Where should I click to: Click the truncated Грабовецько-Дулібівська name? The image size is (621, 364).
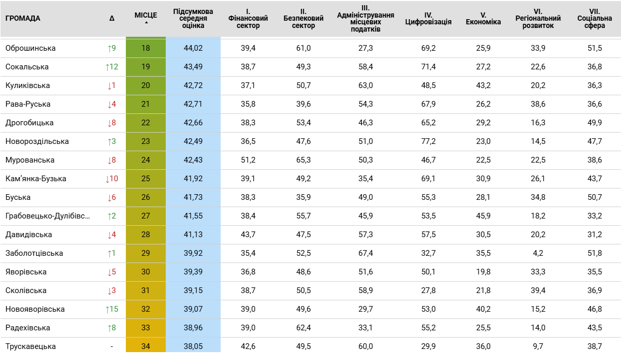[48, 216]
